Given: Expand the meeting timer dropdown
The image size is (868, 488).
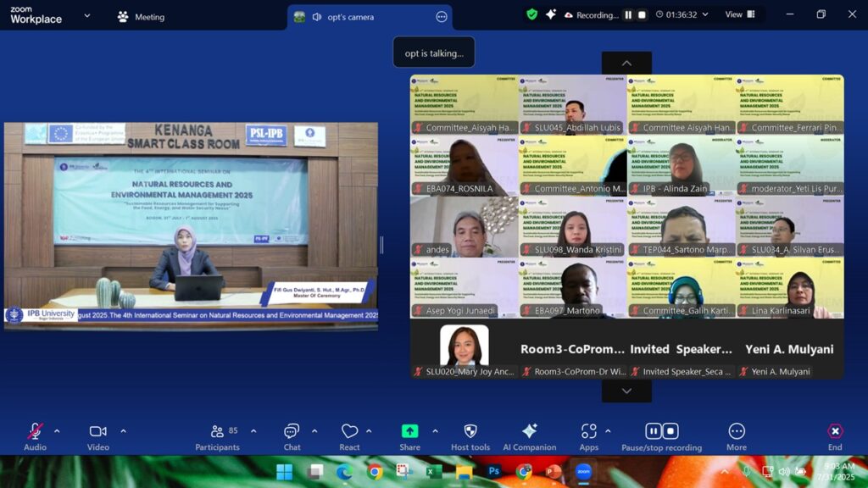Looking at the screenshot, I should pyautogui.click(x=704, y=14).
